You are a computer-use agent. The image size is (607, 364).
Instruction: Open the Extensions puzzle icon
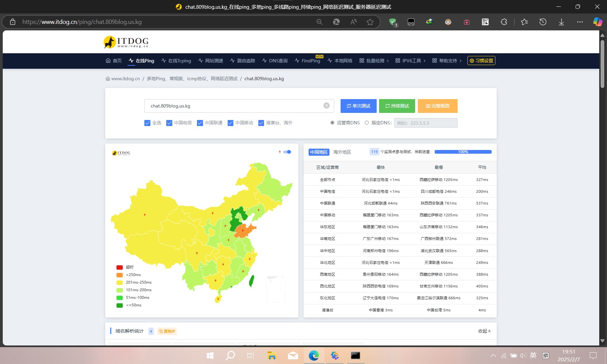click(x=504, y=22)
